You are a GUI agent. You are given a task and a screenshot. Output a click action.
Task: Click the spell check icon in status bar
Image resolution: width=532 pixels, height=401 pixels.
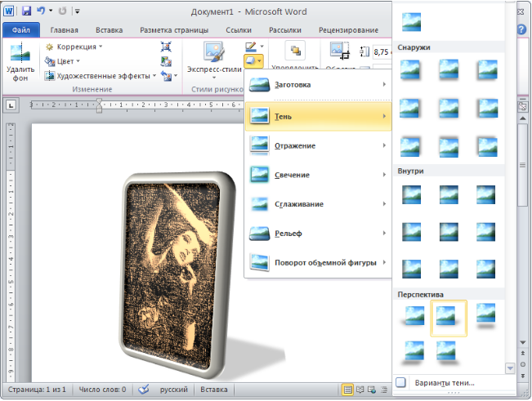pyautogui.click(x=145, y=390)
